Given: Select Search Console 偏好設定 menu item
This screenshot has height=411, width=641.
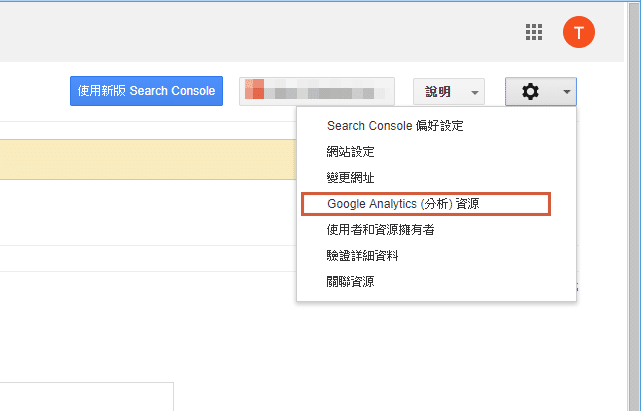Looking at the screenshot, I should click(437, 126).
